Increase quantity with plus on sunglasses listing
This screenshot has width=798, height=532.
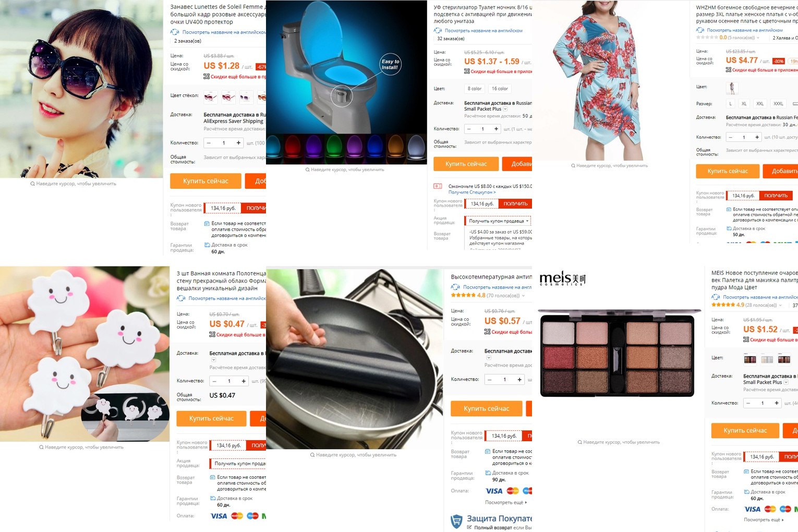(x=238, y=143)
